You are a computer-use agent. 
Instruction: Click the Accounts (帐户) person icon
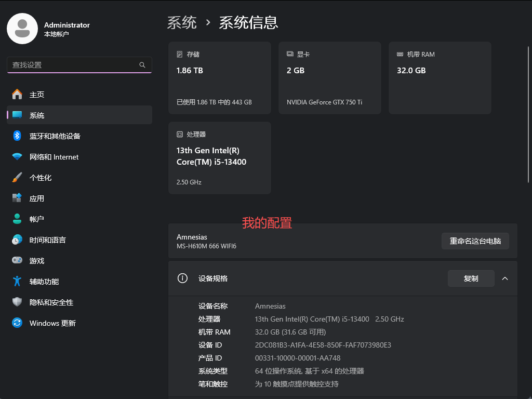(x=17, y=219)
